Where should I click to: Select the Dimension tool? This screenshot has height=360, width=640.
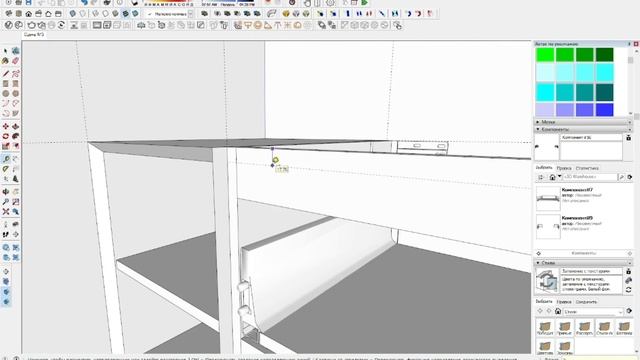click(x=16, y=159)
